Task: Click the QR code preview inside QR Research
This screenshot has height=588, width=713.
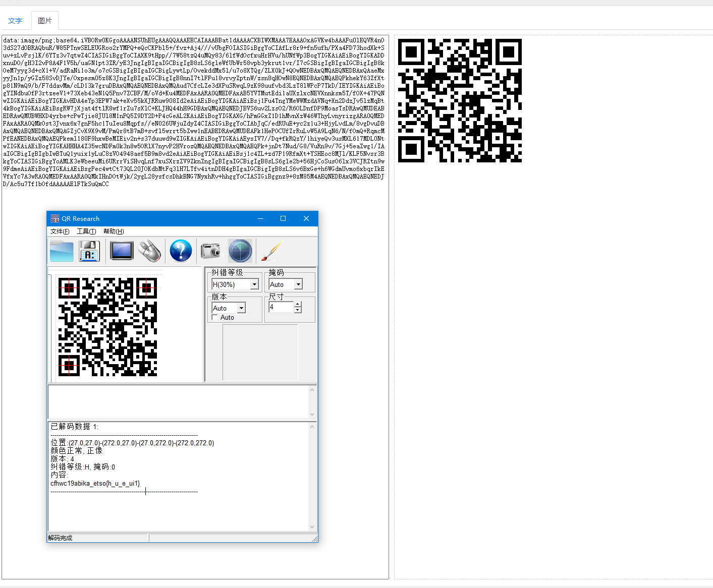Action: 107,327
